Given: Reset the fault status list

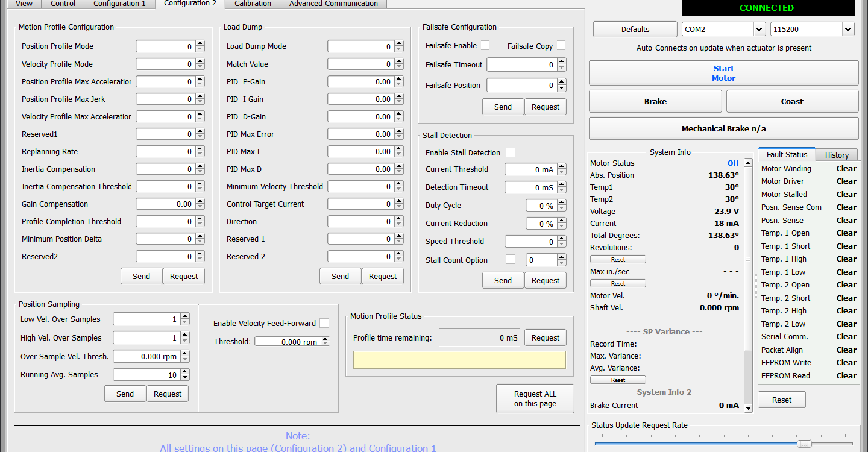Looking at the screenshot, I should point(782,400).
